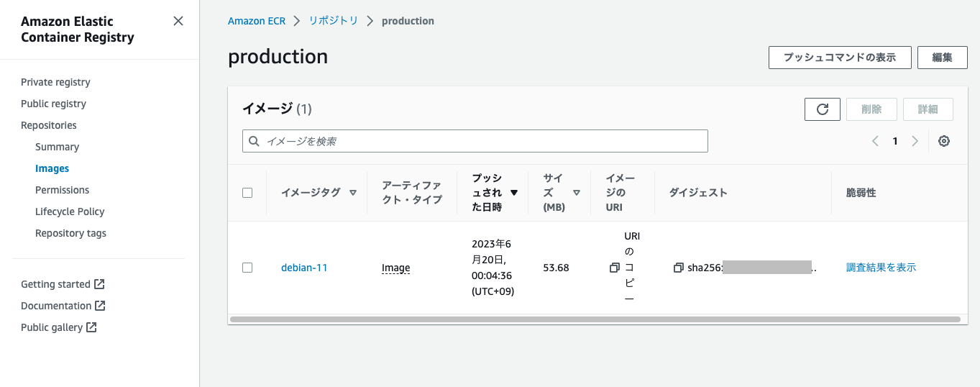
Task: Open table preferences gear icon
Action: (x=944, y=141)
